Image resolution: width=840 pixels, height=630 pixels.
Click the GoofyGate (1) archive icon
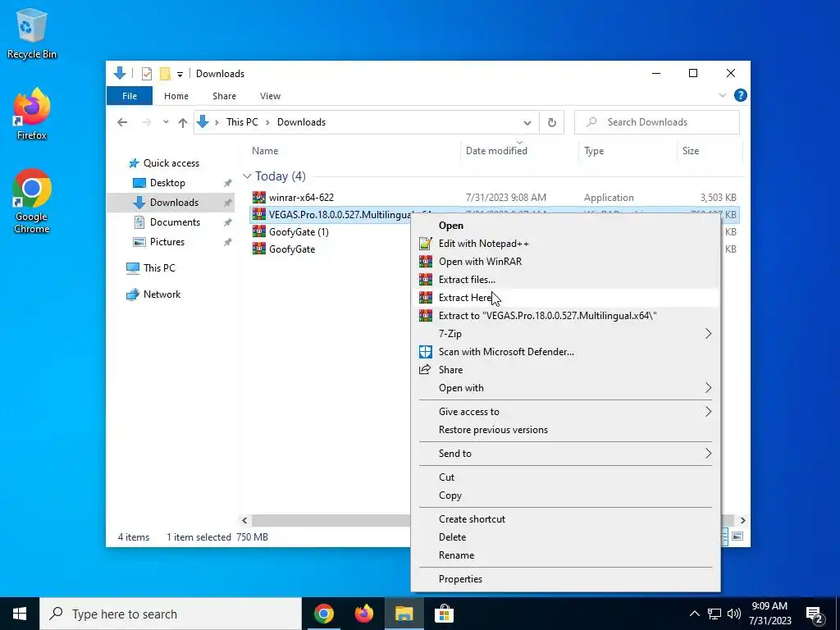(x=259, y=231)
